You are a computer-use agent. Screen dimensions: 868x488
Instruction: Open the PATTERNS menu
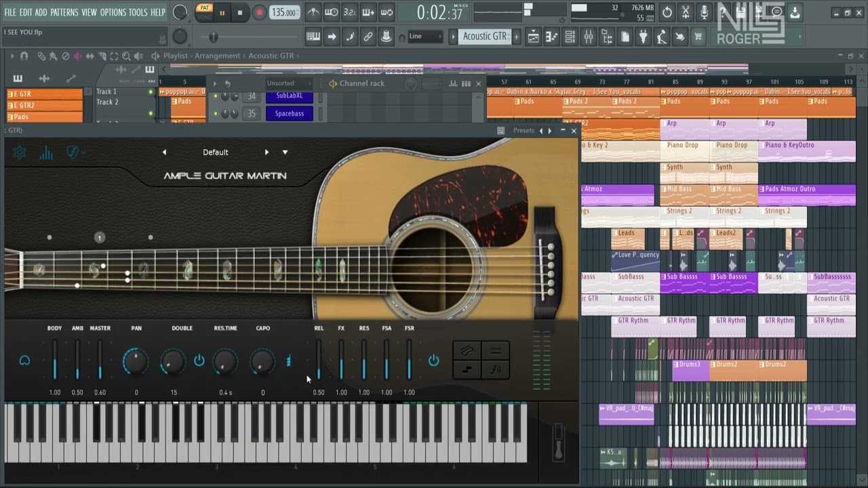[64, 12]
